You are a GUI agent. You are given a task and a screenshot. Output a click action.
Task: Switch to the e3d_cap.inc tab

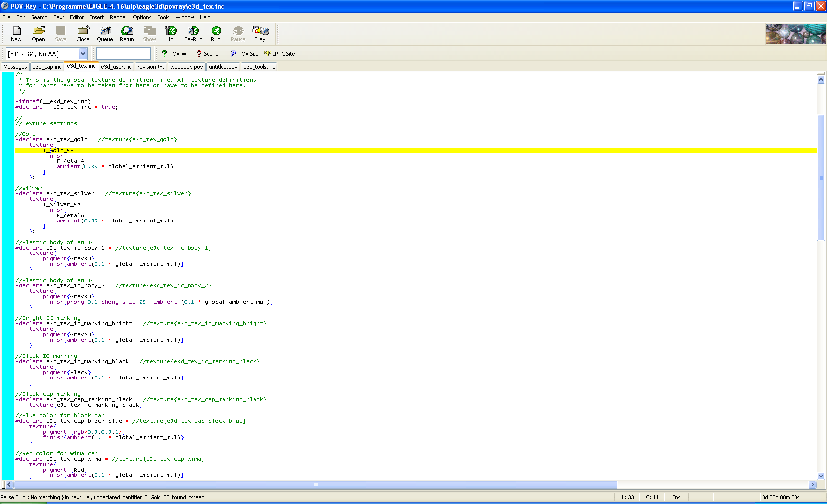(x=47, y=67)
